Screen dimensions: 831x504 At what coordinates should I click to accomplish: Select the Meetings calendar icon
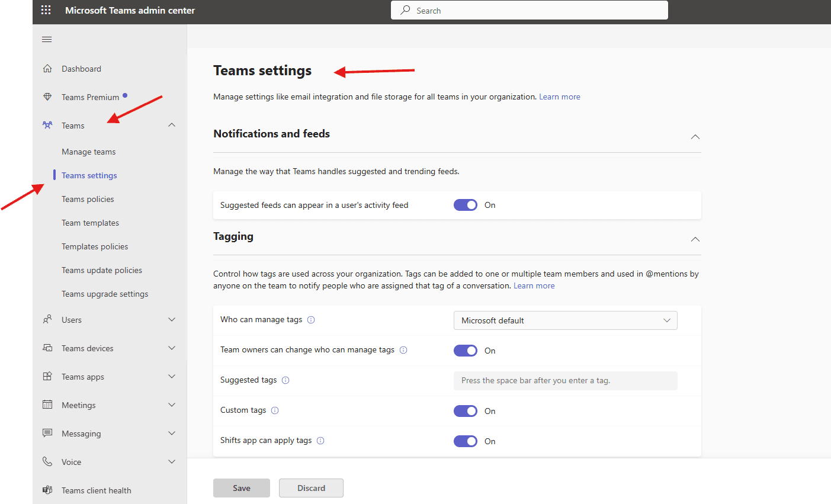47,405
